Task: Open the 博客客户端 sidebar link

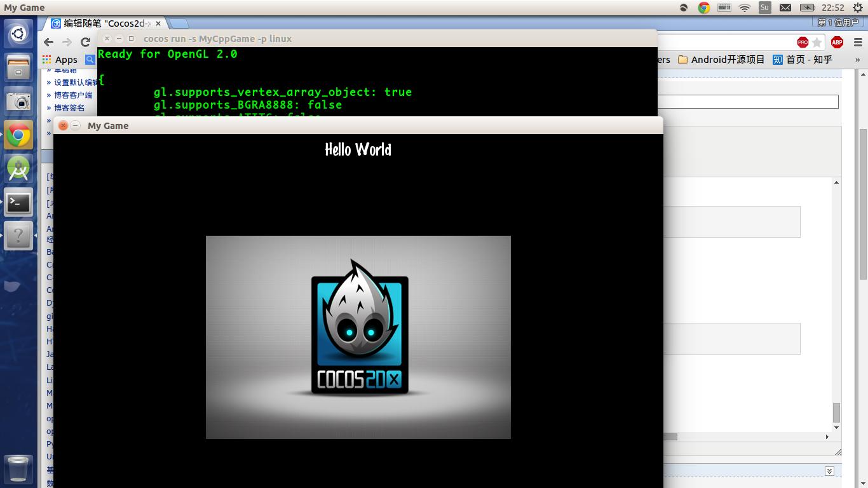Action: click(73, 95)
